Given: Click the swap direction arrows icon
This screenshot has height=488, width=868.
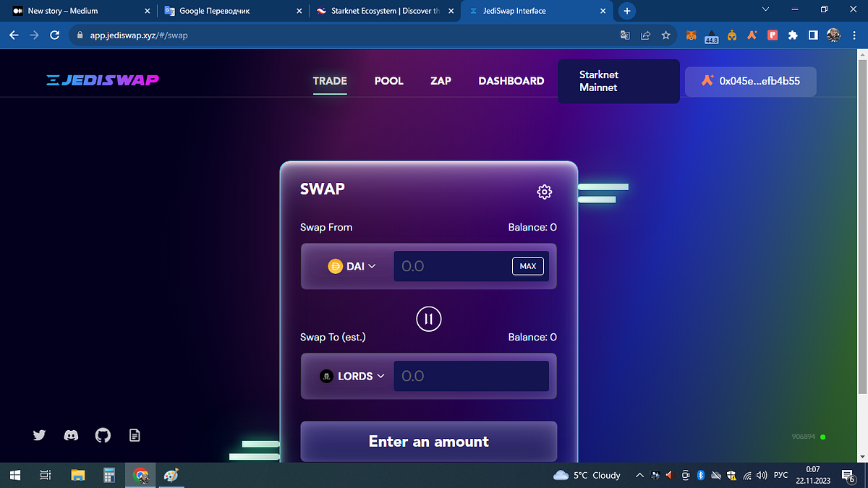Looking at the screenshot, I should pyautogui.click(x=428, y=318).
